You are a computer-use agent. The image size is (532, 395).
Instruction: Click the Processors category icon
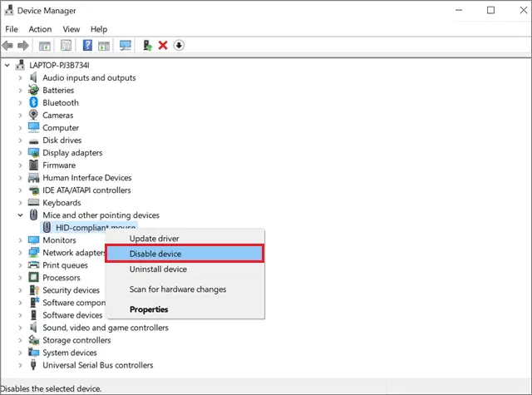(33, 277)
